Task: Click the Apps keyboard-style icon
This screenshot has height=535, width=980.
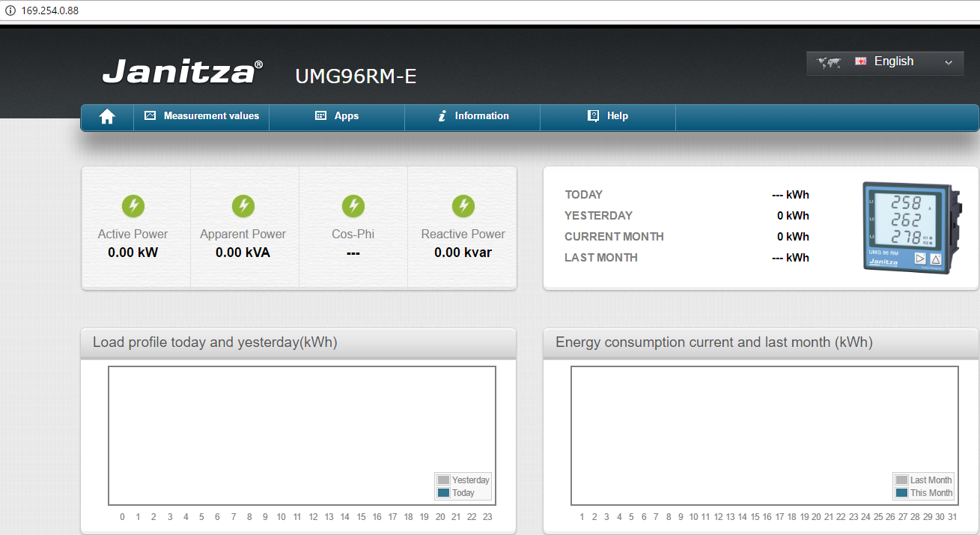Action: click(x=320, y=115)
